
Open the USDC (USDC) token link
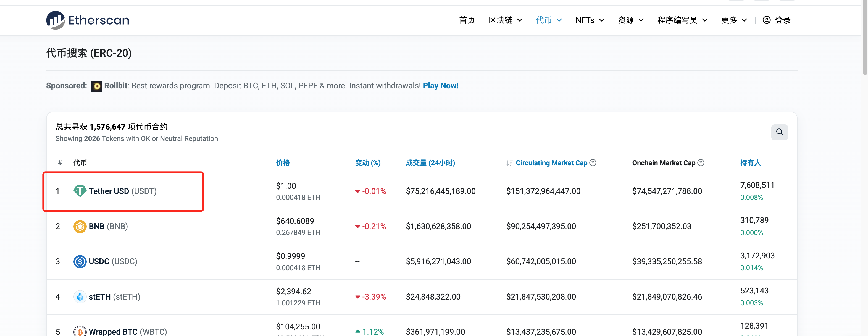(113, 261)
